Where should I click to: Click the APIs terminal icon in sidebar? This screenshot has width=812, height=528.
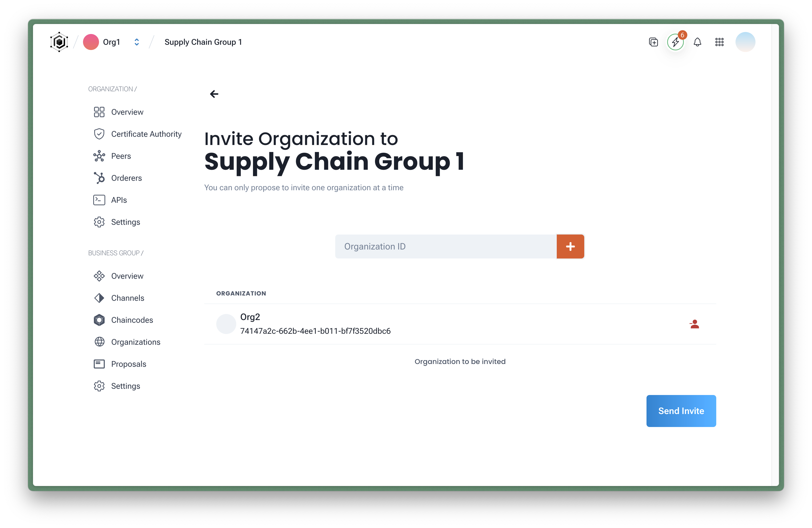[x=98, y=200]
